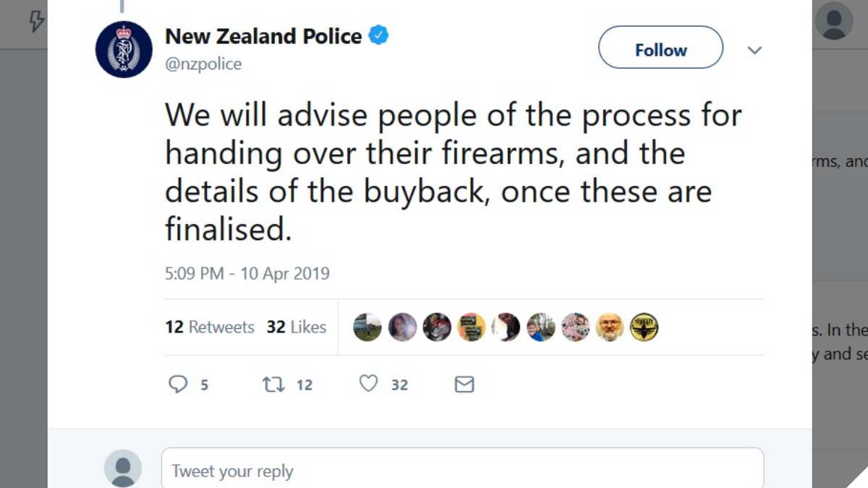Click the first liker avatar thumbnail
The image size is (868, 488).
[367, 328]
